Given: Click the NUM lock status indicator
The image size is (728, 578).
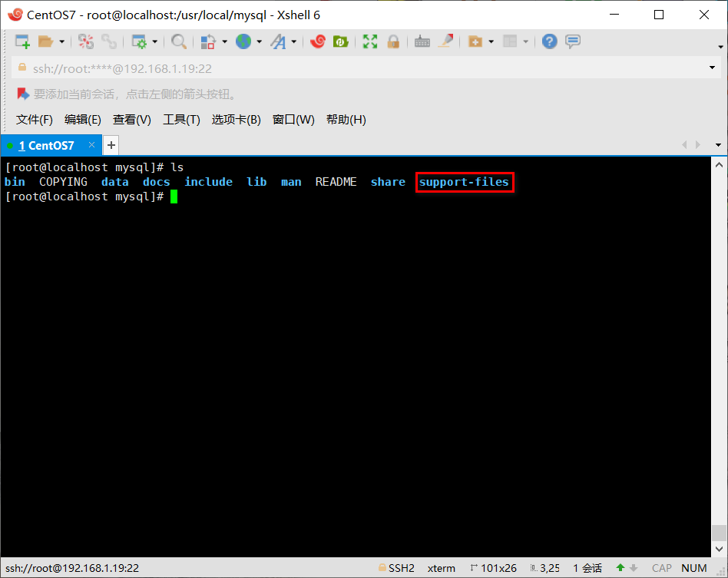Looking at the screenshot, I should pos(694,568).
